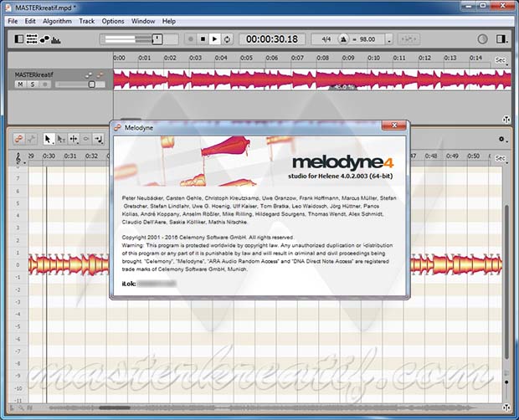Solo the MASTERkreatif track

click(x=33, y=85)
